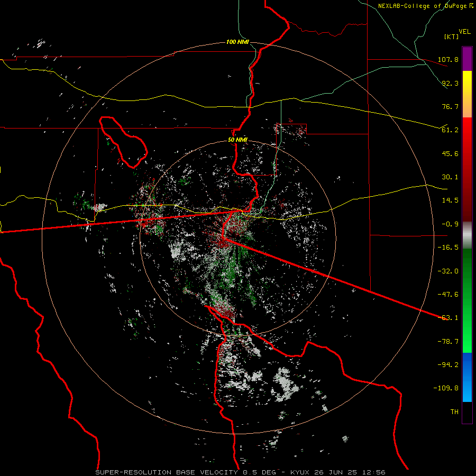Click the "[KT]" units label

[452, 36]
